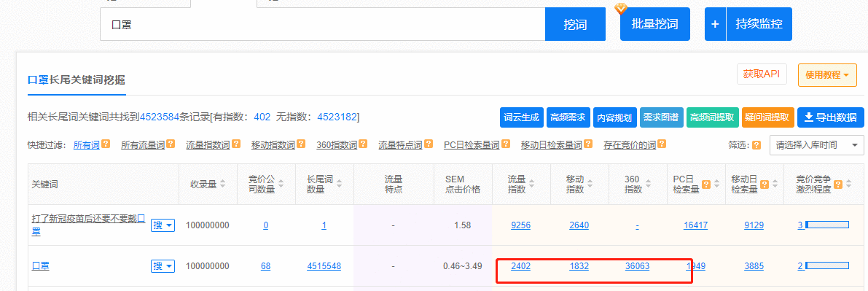Click 竞价公司数量 value 68
The image size is (868, 291).
pos(266,266)
